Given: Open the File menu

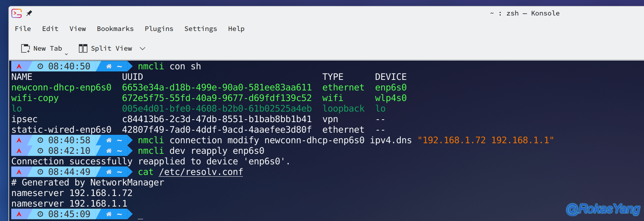Looking at the screenshot, I should tap(23, 29).
